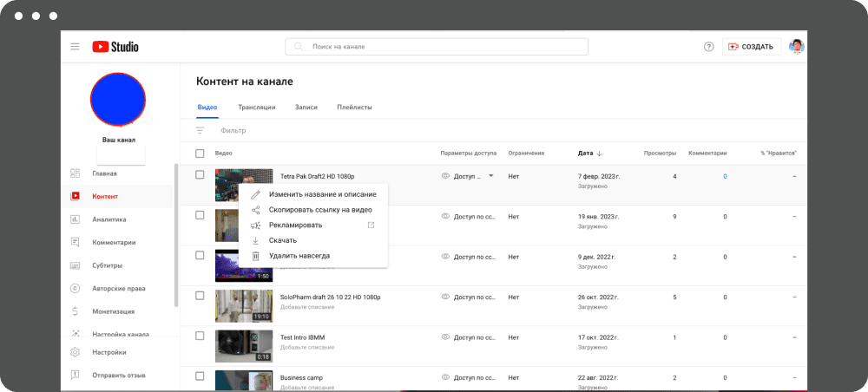
Task: Choose Изменить название и описание
Action: (x=313, y=194)
